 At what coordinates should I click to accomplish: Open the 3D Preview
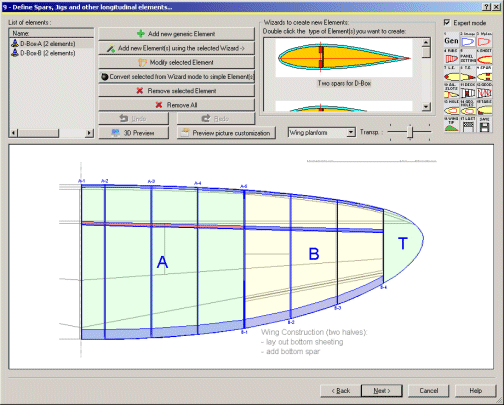click(x=134, y=133)
